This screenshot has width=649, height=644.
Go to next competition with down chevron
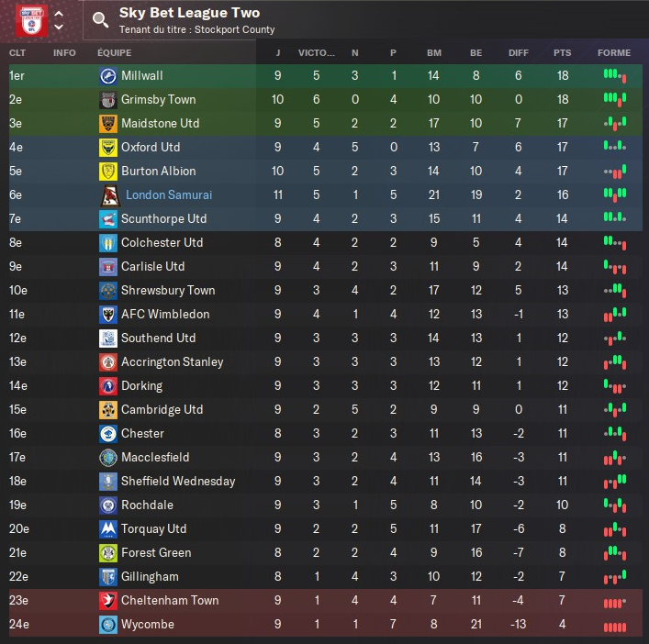(59, 28)
